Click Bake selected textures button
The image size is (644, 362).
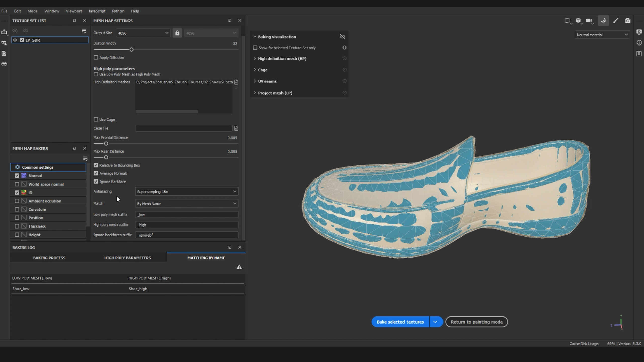[400, 322]
